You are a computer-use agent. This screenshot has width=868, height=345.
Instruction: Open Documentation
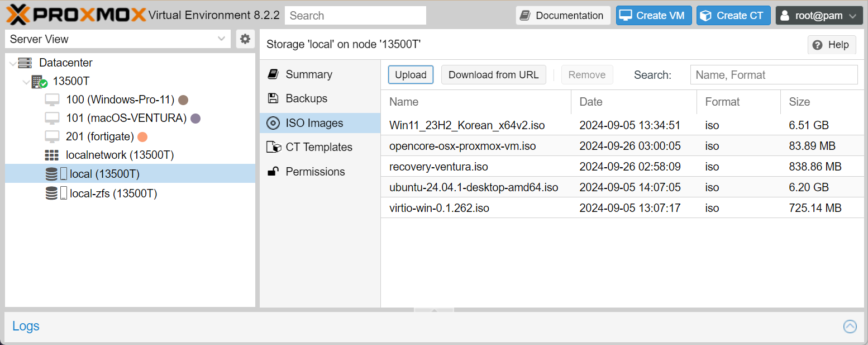point(563,16)
